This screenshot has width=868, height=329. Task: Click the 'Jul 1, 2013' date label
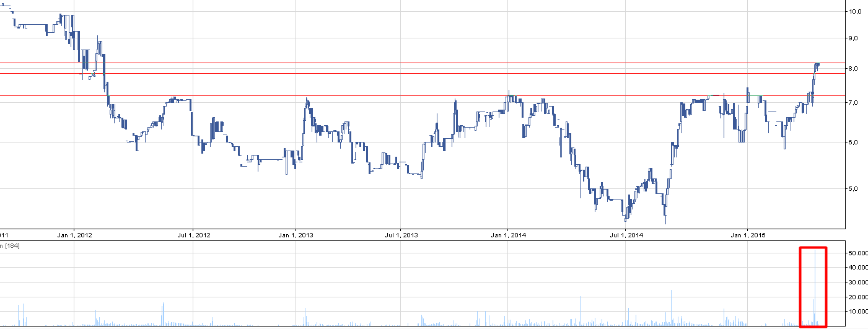tap(401, 235)
